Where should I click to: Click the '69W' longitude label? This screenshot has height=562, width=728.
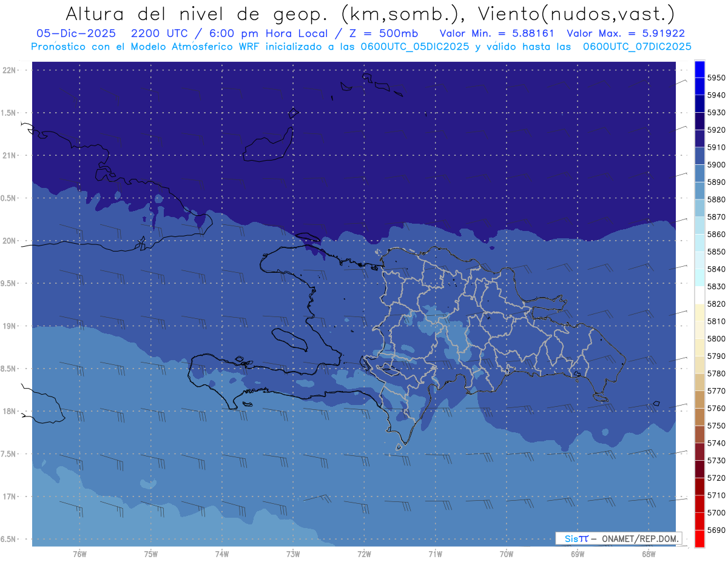578,554
